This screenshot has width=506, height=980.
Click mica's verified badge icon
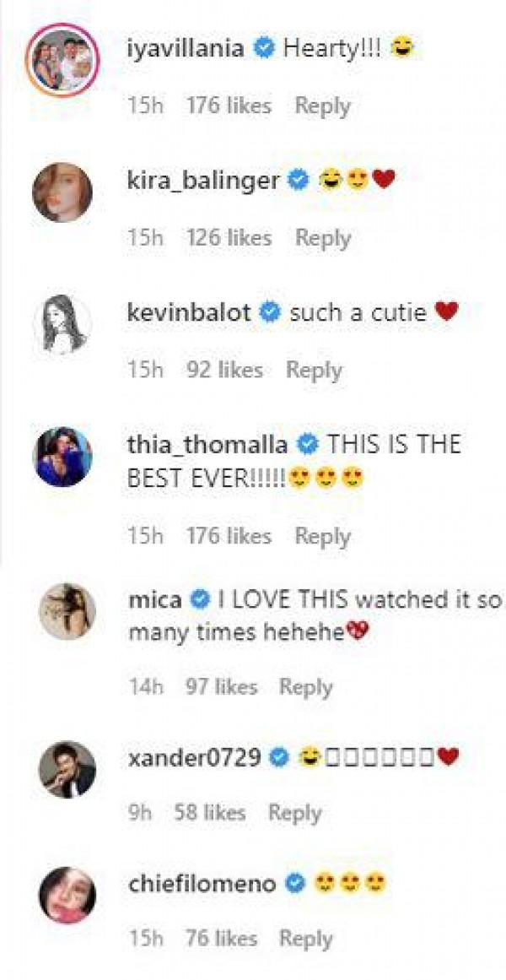click(200, 600)
